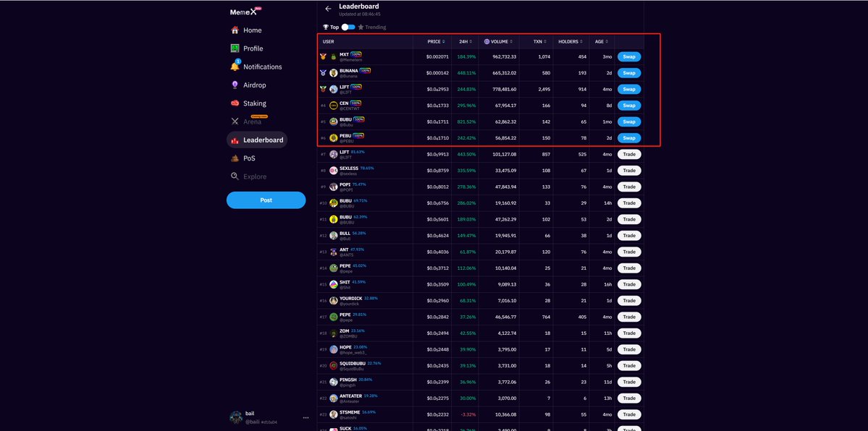This screenshot has width=868, height=431.
Task: Click the MXT 100% progress badge
Action: (356, 54)
